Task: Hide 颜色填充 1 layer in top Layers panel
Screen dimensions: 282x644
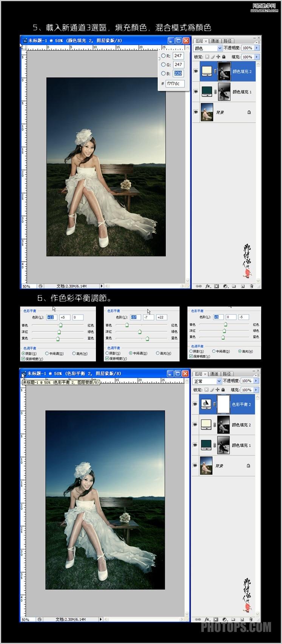Action: 196,92
